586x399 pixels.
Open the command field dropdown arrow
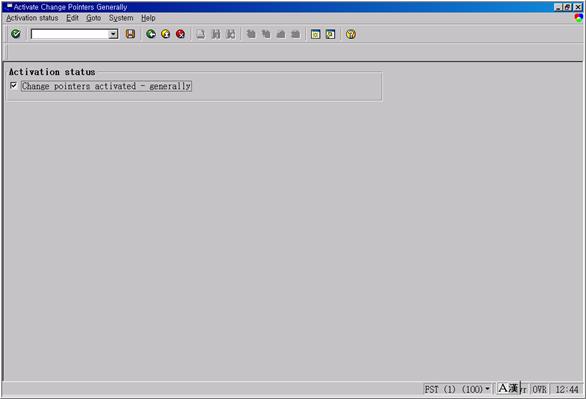point(113,34)
